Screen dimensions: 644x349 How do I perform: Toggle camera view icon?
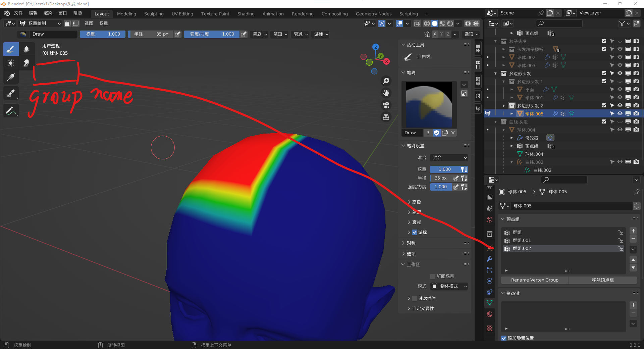click(386, 105)
